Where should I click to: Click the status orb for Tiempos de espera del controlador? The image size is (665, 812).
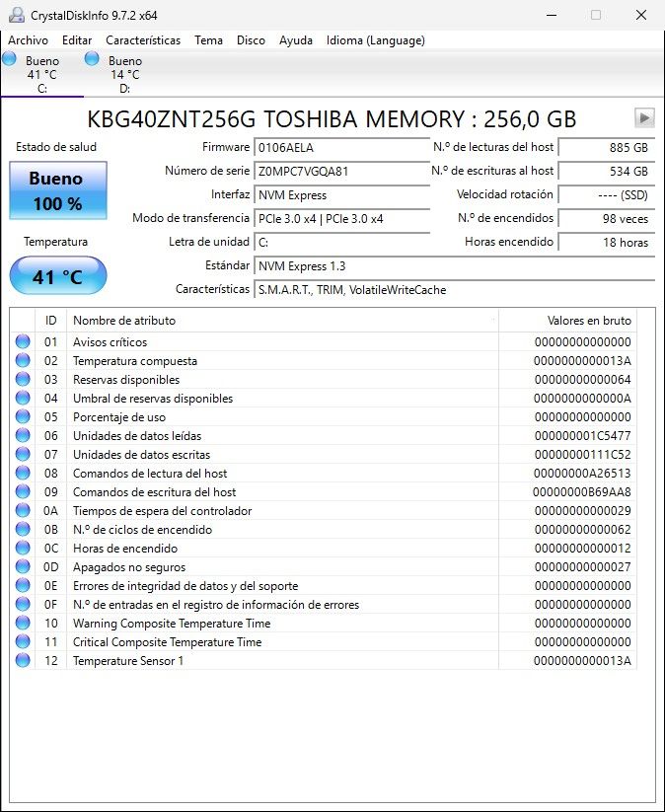coord(23,510)
